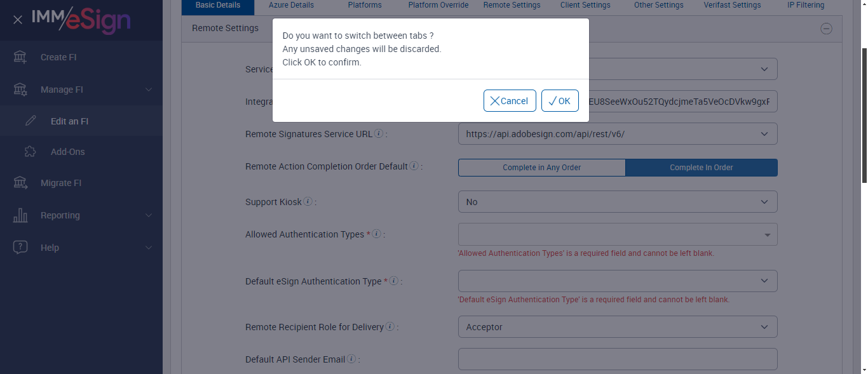The width and height of the screenshot is (868, 374).
Task: Click info icon beside Support Kiosk
Action: pos(308,202)
